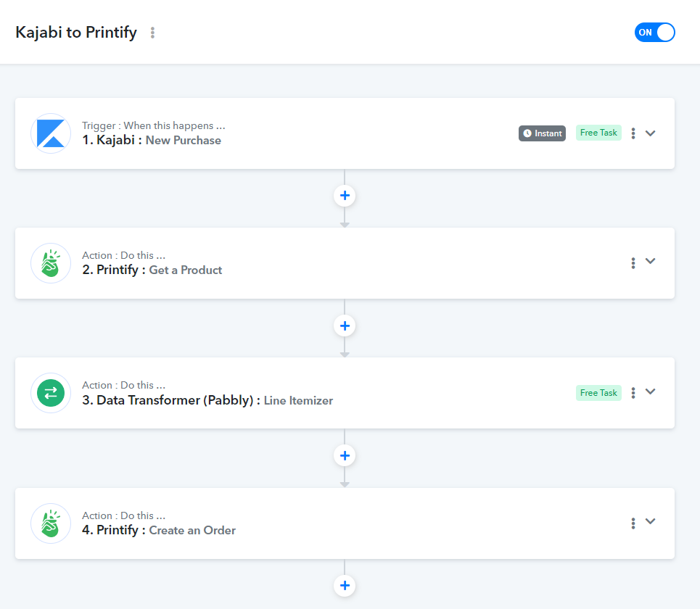
Task: Click 'Action : Do this ...' label in step 4
Action: coord(123,515)
